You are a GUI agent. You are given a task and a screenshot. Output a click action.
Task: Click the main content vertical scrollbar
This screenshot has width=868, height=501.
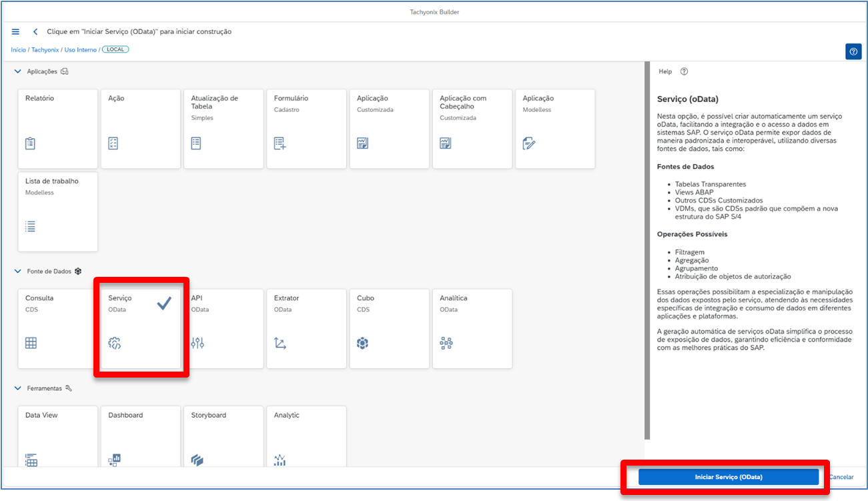coord(647,251)
